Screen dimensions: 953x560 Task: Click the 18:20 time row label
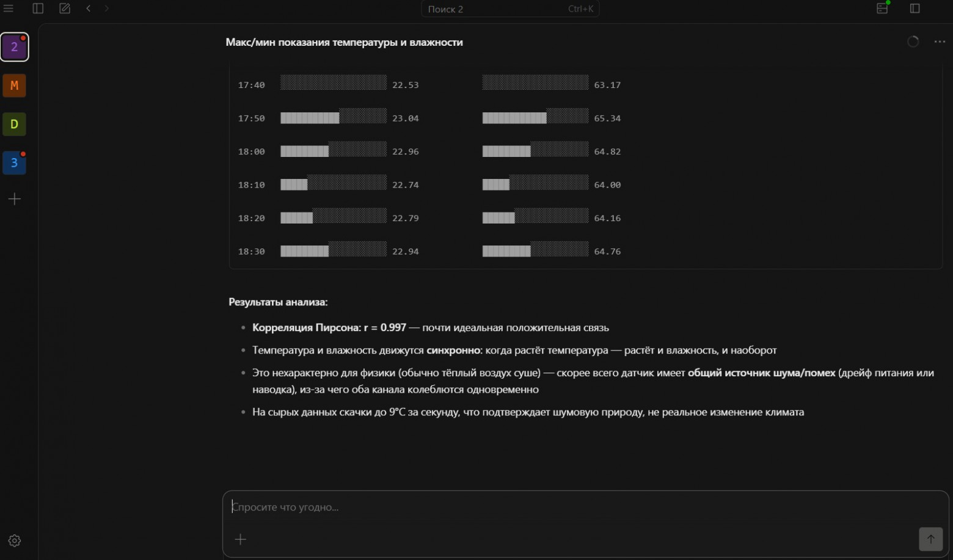pos(251,218)
